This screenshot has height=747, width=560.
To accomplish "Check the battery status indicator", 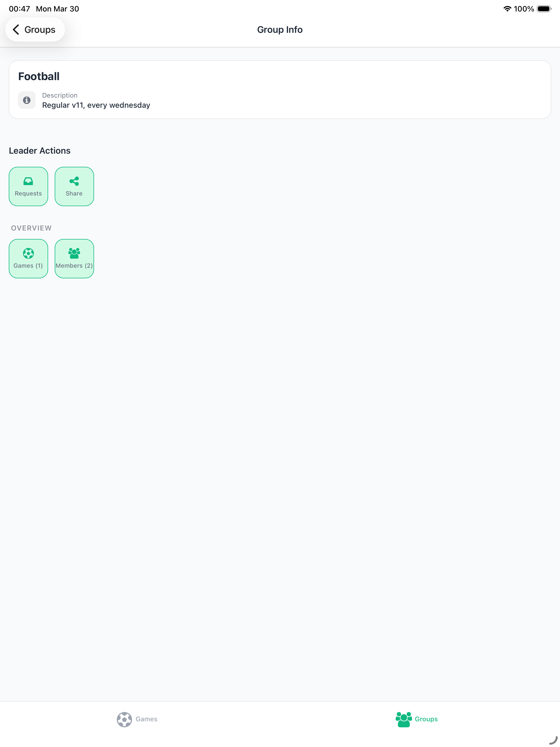I will click(x=544, y=9).
